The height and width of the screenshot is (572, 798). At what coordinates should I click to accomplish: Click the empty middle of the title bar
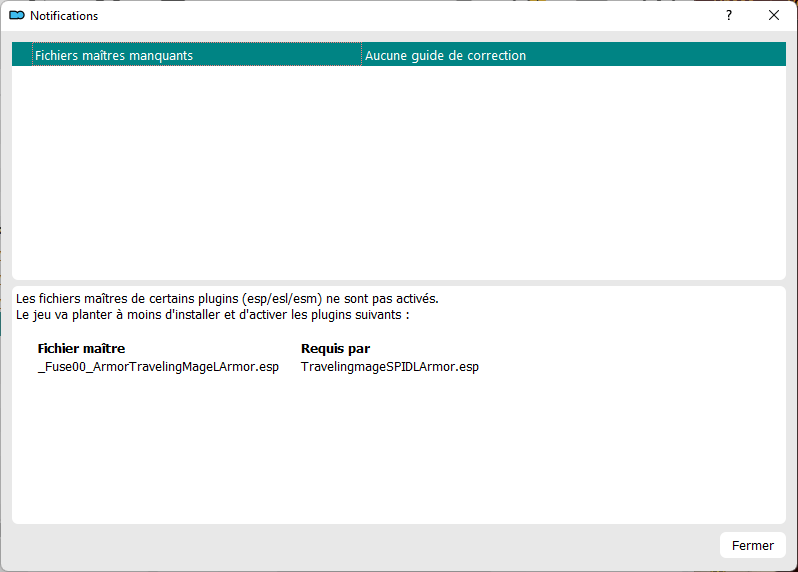(400, 16)
